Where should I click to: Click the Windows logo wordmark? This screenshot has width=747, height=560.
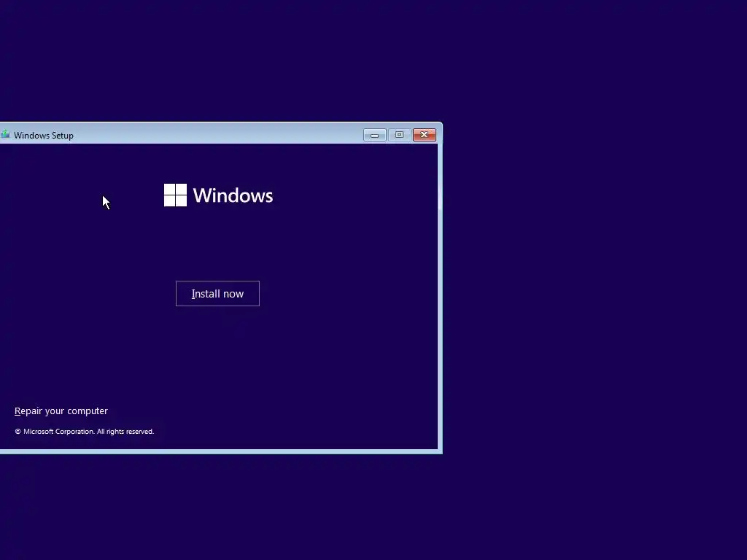click(218, 195)
